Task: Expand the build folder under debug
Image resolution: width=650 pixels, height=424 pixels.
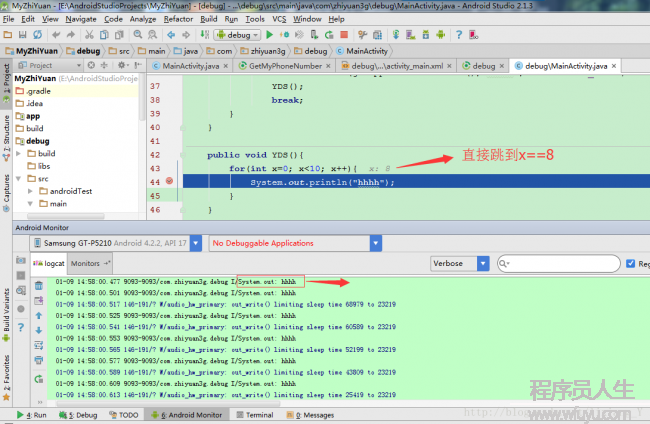Action: pos(18,154)
